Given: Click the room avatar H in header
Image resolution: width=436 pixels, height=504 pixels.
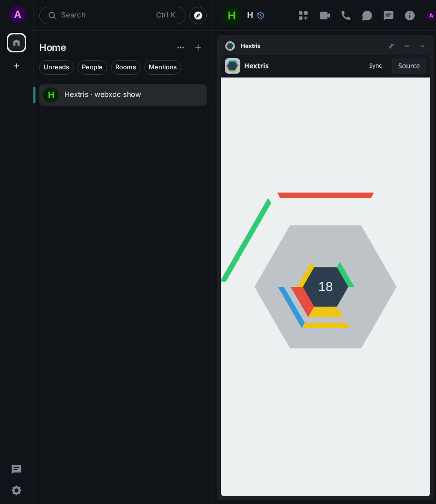Looking at the screenshot, I should point(232,16).
